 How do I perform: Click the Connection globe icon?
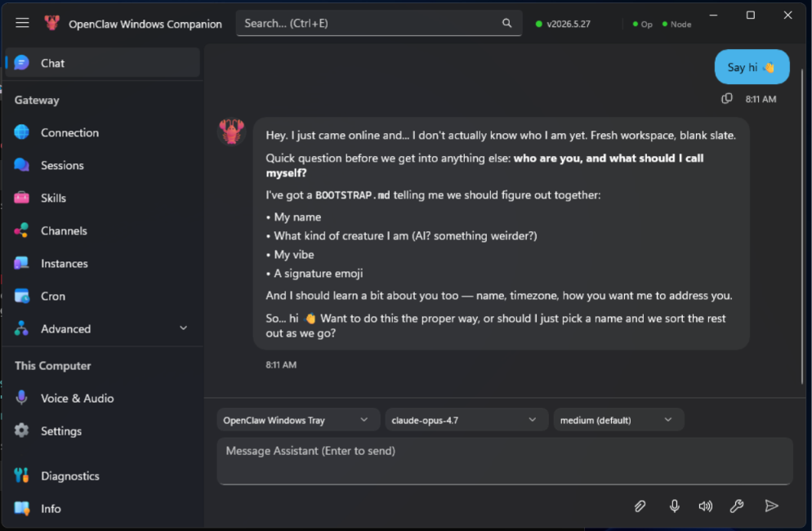pos(21,132)
